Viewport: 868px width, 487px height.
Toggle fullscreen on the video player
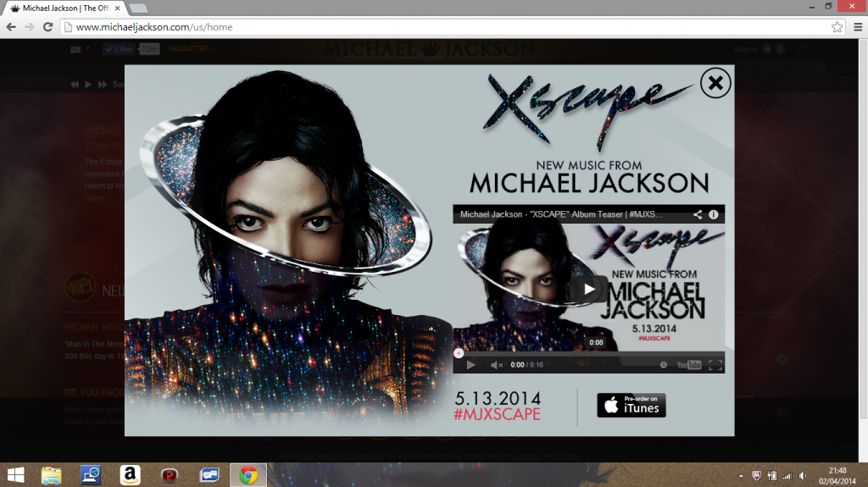point(715,365)
